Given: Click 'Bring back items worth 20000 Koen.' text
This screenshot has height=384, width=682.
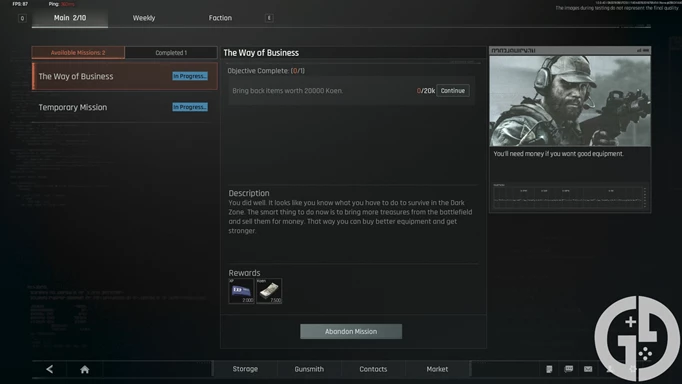Looking at the screenshot, I should pyautogui.click(x=288, y=91).
